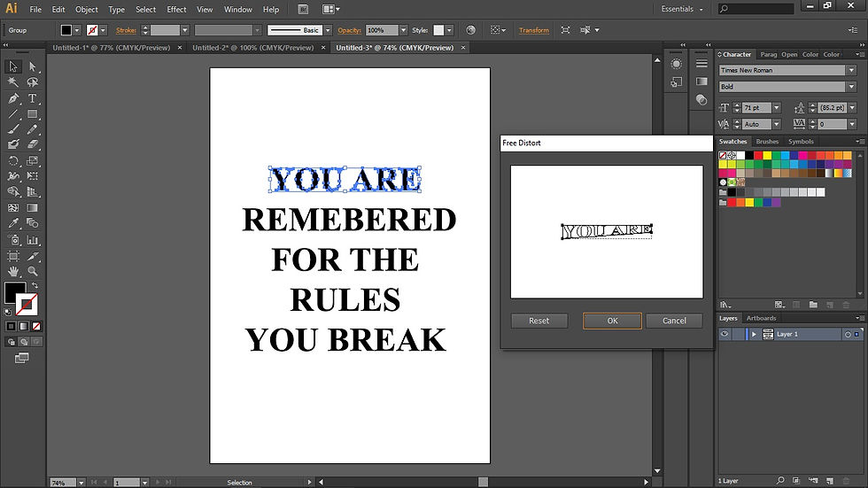Select the Pen tool
This screenshot has height=488, width=868.
pos(13,98)
